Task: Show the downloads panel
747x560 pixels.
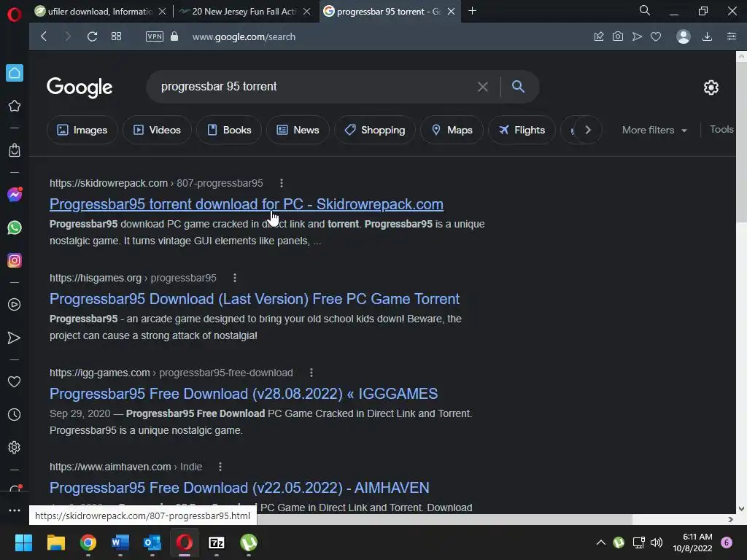Action: 708,36
